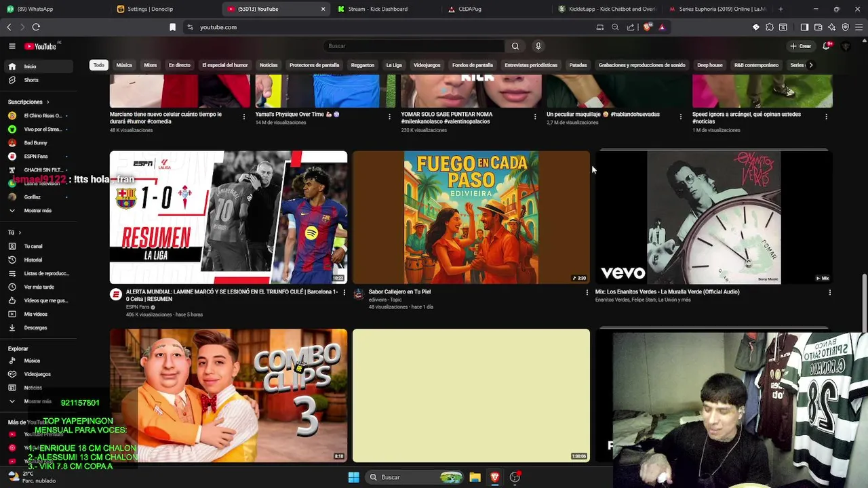868x488 pixels.
Task: Toggle Brave sidebar panel icon
Action: pos(804,27)
